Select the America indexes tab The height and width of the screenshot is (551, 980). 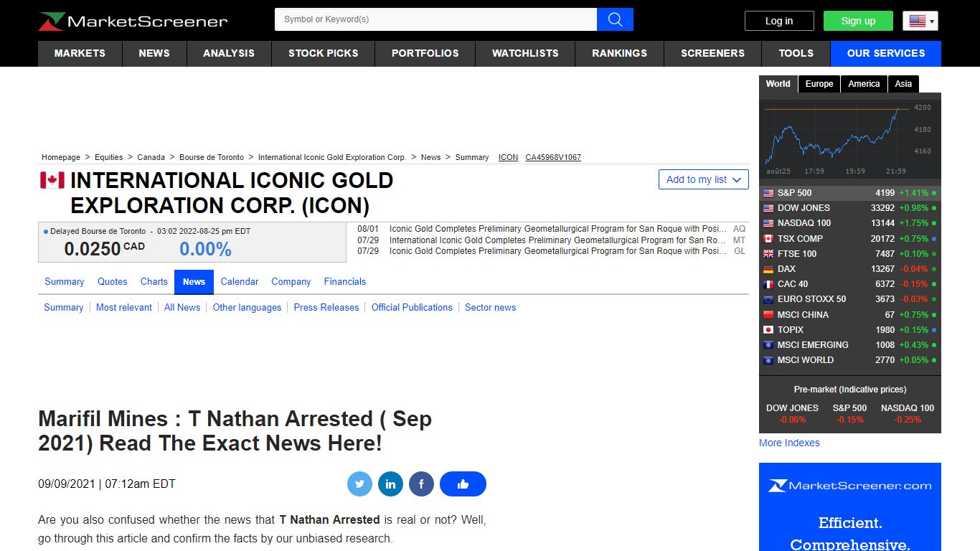pyautogui.click(x=864, y=84)
